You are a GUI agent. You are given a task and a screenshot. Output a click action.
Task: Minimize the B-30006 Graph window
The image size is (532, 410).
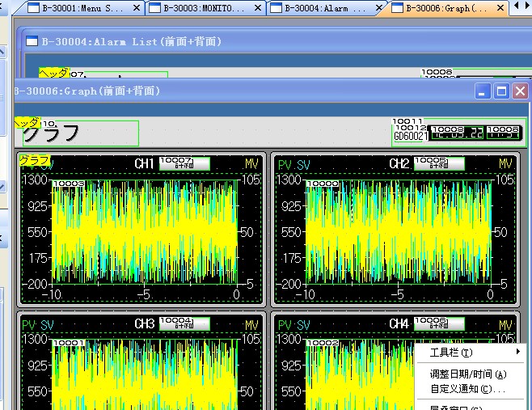[483, 91]
